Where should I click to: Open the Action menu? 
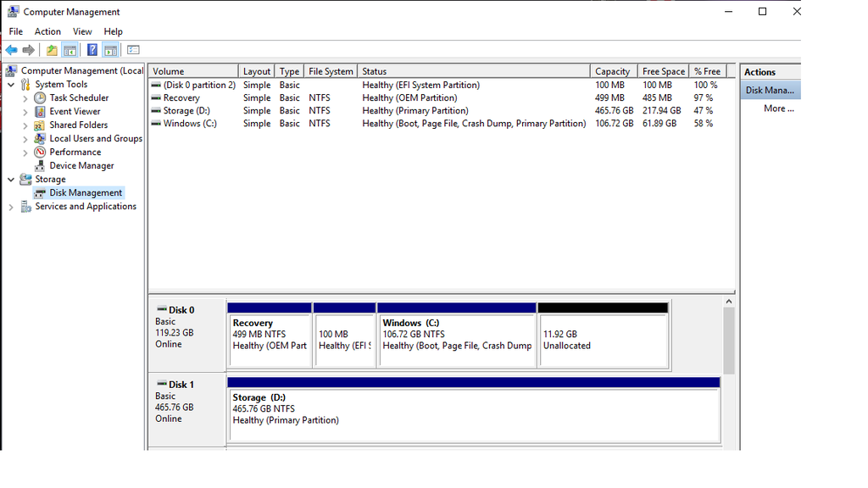pyautogui.click(x=47, y=31)
